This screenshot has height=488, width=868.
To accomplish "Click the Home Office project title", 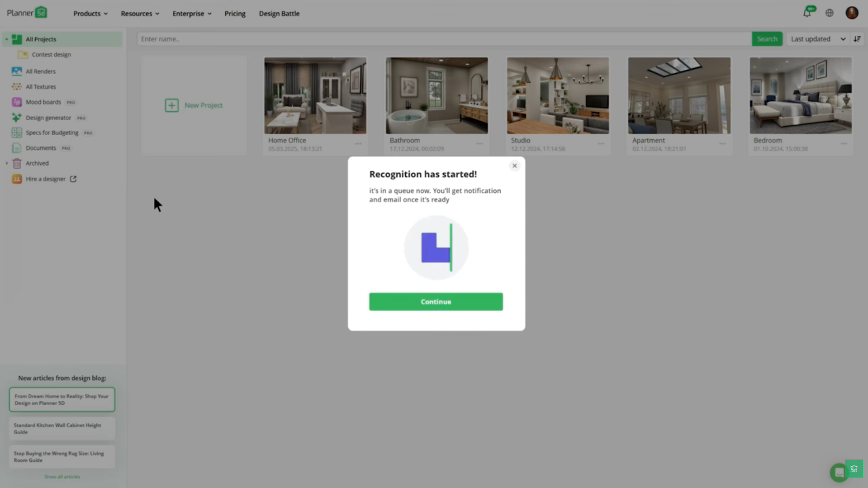I will pyautogui.click(x=287, y=140).
